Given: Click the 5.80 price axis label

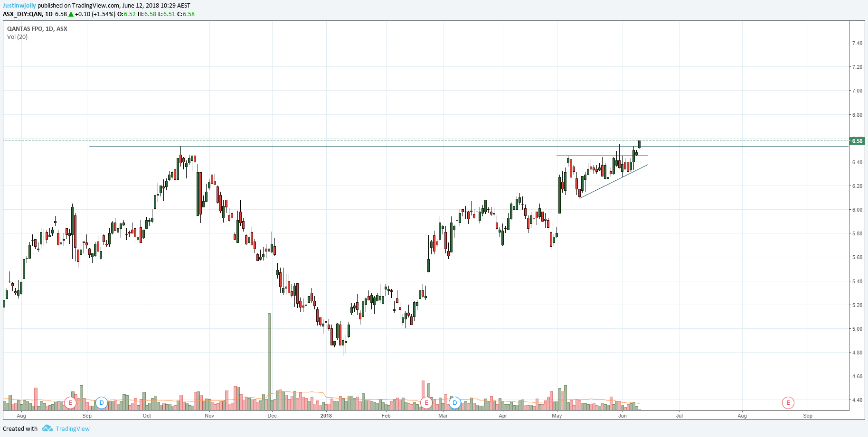Looking at the screenshot, I should 857,233.
